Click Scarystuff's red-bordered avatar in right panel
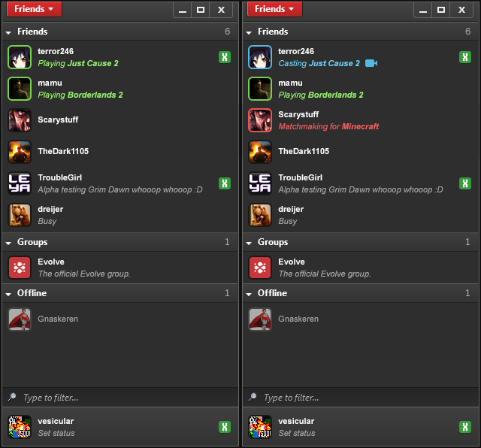This screenshot has width=481, height=448. [x=260, y=120]
